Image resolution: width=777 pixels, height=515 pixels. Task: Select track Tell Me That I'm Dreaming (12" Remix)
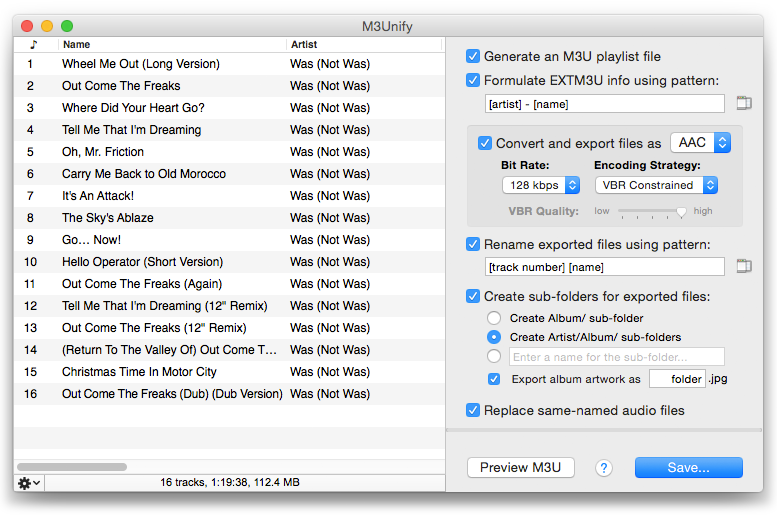229,306
